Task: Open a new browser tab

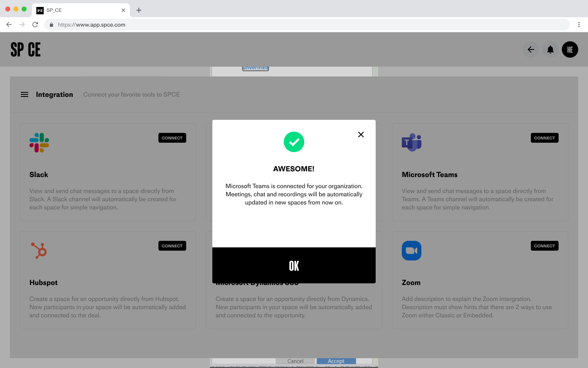Action: [139, 10]
